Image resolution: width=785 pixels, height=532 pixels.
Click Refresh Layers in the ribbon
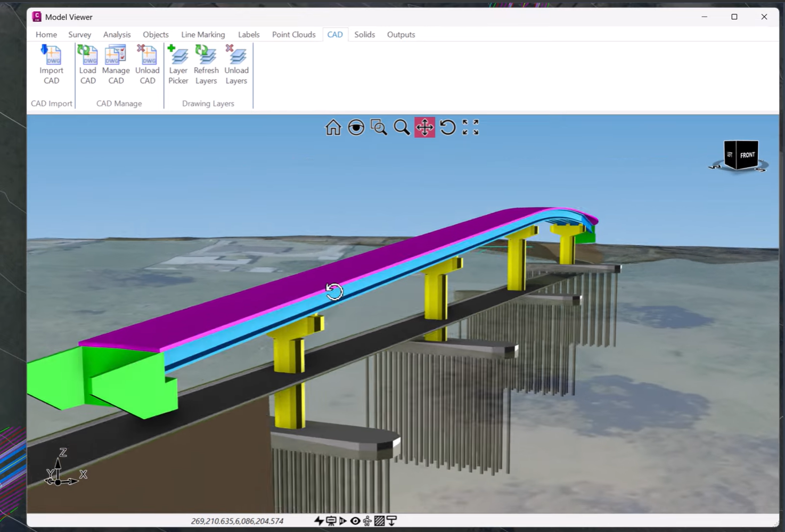206,64
